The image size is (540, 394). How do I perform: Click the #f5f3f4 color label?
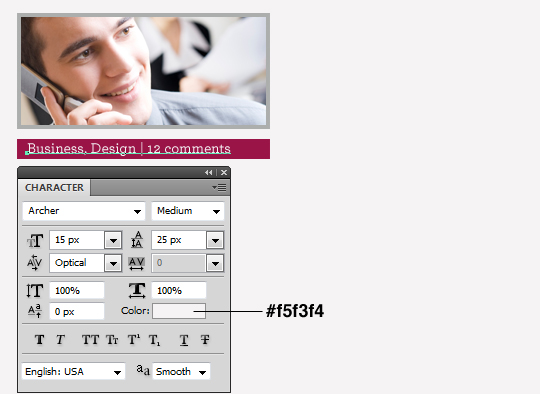click(x=295, y=311)
